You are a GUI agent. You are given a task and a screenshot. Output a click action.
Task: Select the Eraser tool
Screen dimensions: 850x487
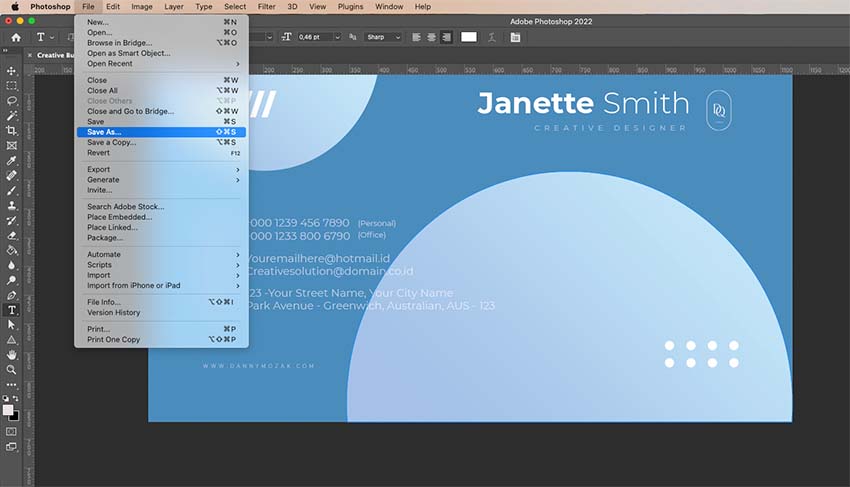click(x=11, y=235)
